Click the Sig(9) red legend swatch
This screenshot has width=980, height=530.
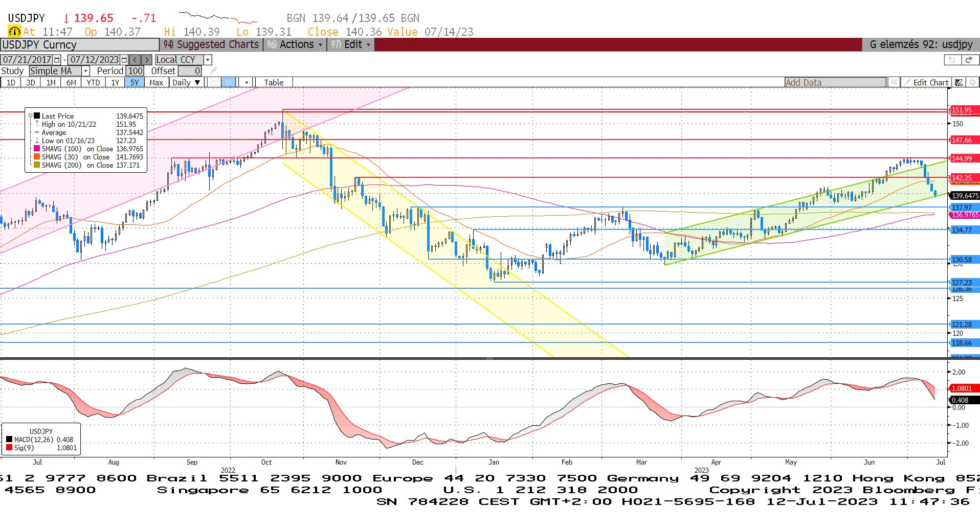[x=9, y=448]
